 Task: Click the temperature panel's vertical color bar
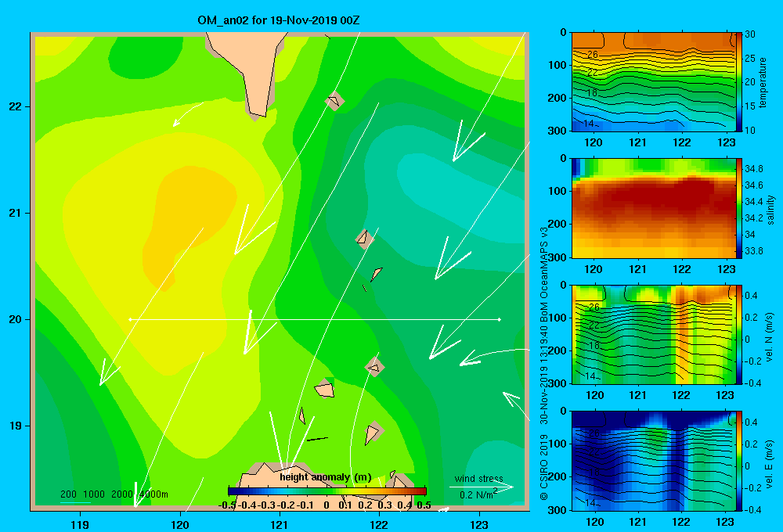[x=739, y=82]
